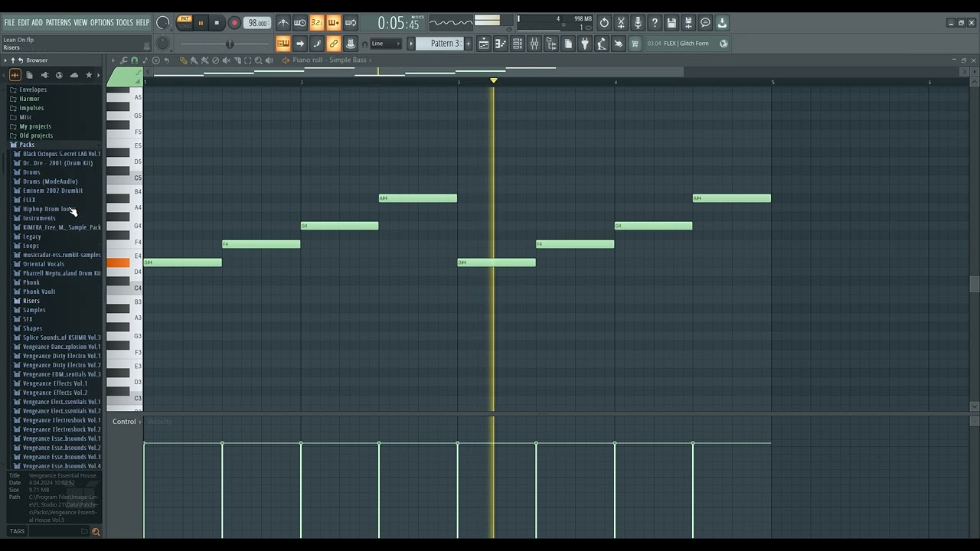Collapse the Packs folder
The width and height of the screenshot is (980, 551).
(27, 145)
